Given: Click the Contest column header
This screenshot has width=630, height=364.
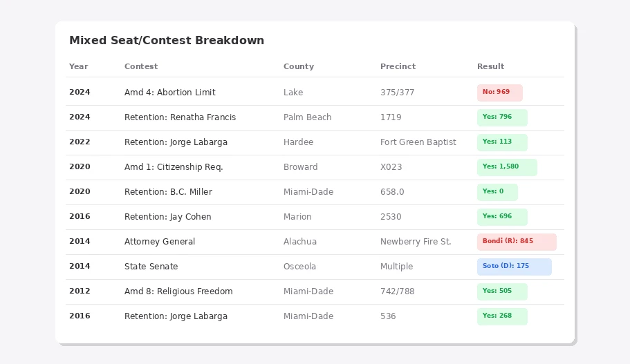Looking at the screenshot, I should pyautogui.click(x=141, y=66).
